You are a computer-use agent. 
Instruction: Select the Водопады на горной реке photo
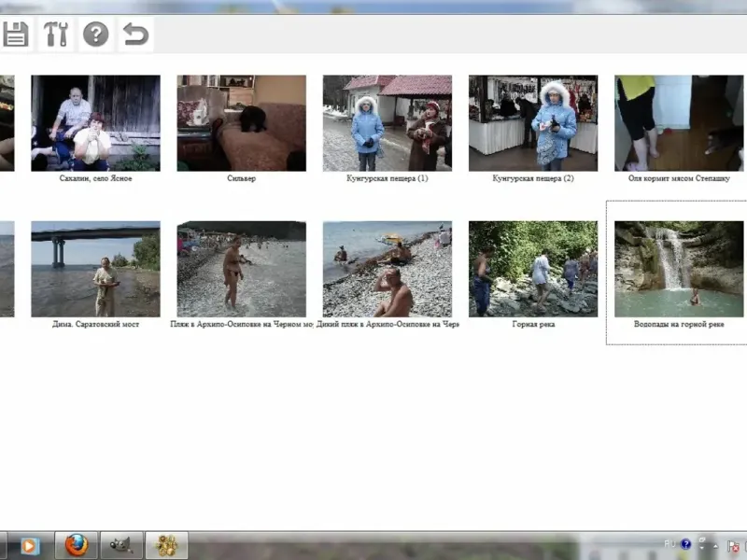pyautogui.click(x=679, y=269)
